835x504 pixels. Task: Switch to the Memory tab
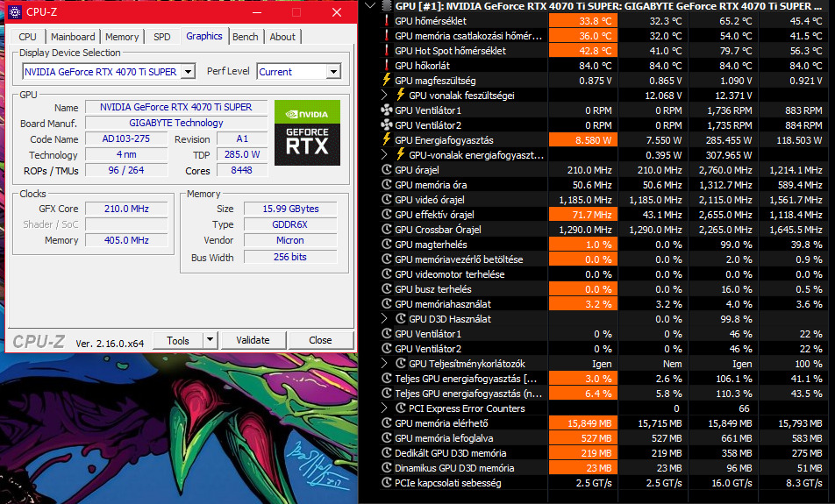point(122,37)
